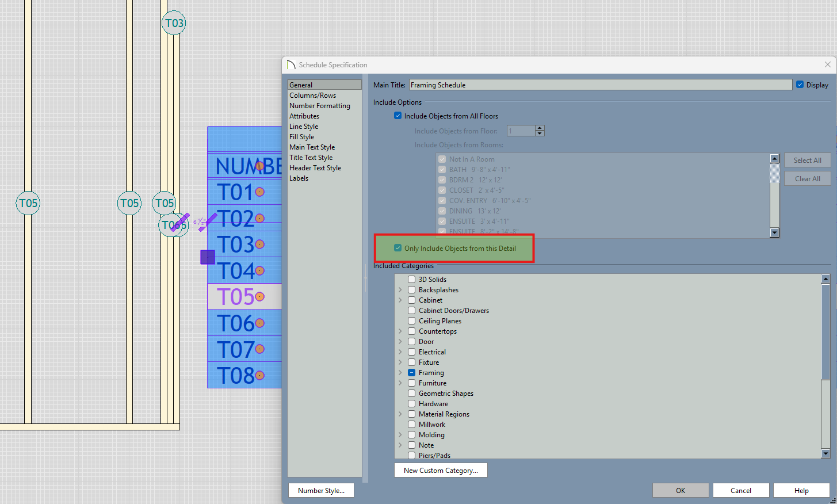837x504 pixels.
Task: Disable the Display title checkbox
Action: tap(800, 85)
